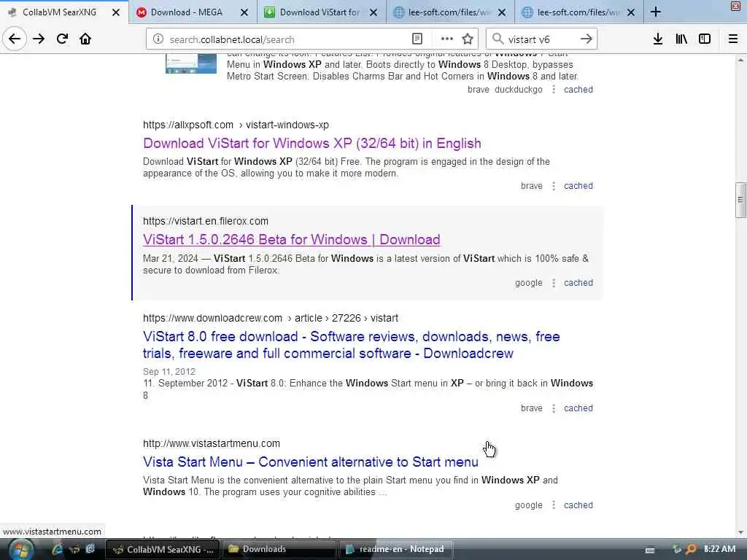Toggle reader view in address bar
Screen dimensions: 747x560
(x=417, y=39)
